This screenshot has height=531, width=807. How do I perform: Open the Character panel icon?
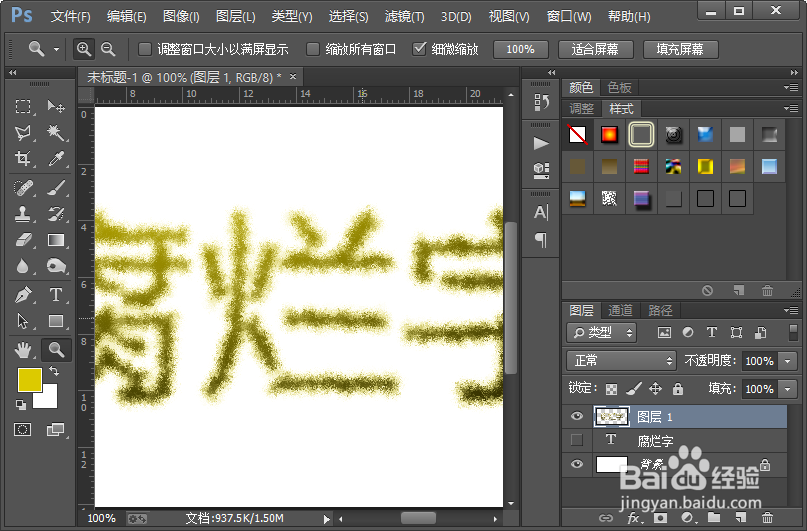(540, 212)
